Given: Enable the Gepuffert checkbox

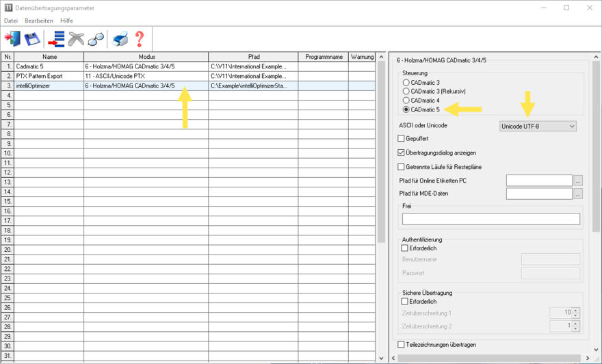Looking at the screenshot, I should (401, 138).
